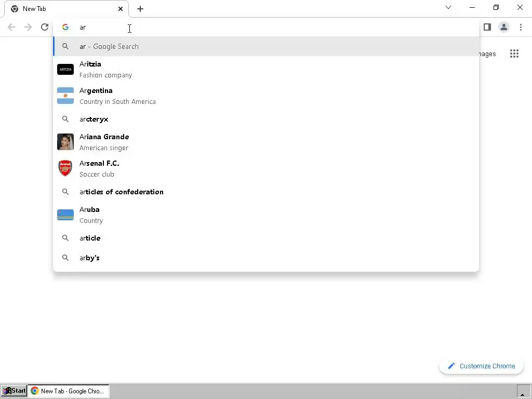The height and width of the screenshot is (399, 532).
Task: Click the Aritzia logo thumbnail
Action: pos(65,69)
